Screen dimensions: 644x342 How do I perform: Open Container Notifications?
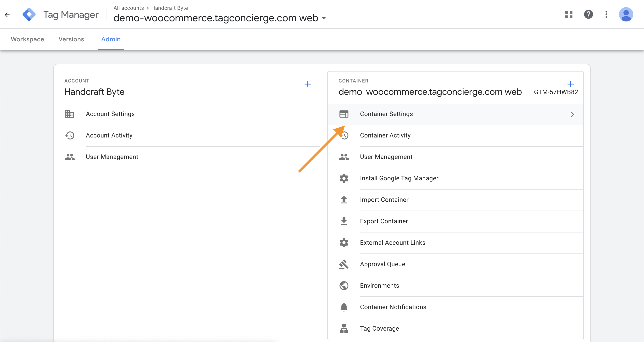coord(455,307)
